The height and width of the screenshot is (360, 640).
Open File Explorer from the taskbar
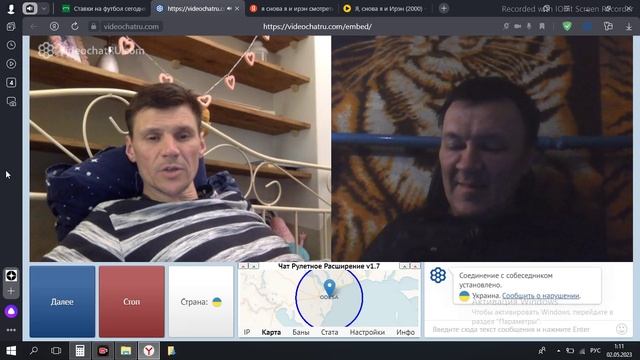[126, 351]
